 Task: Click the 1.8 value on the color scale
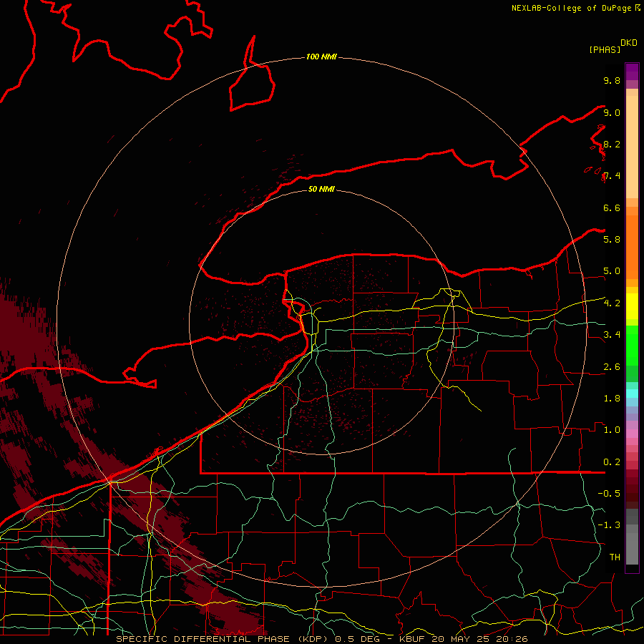(x=612, y=398)
